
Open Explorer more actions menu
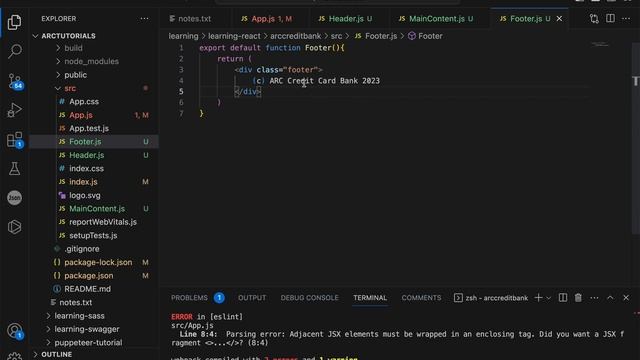point(144,19)
